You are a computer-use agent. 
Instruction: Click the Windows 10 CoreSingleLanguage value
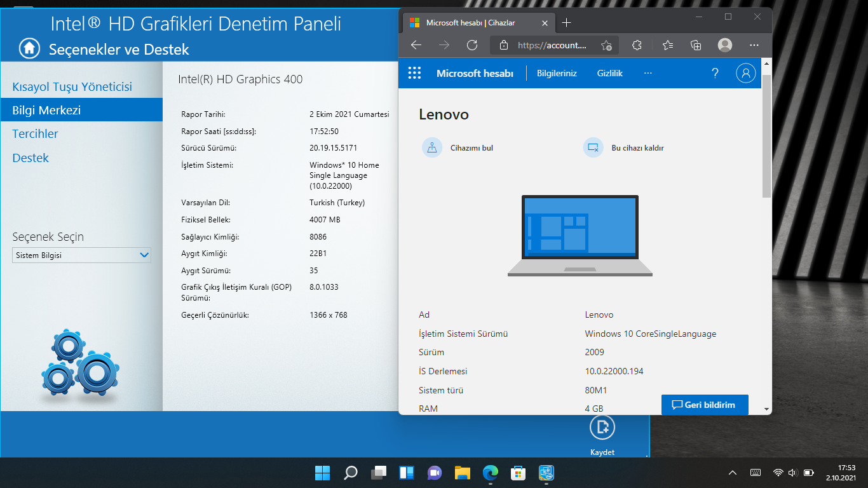(x=650, y=334)
